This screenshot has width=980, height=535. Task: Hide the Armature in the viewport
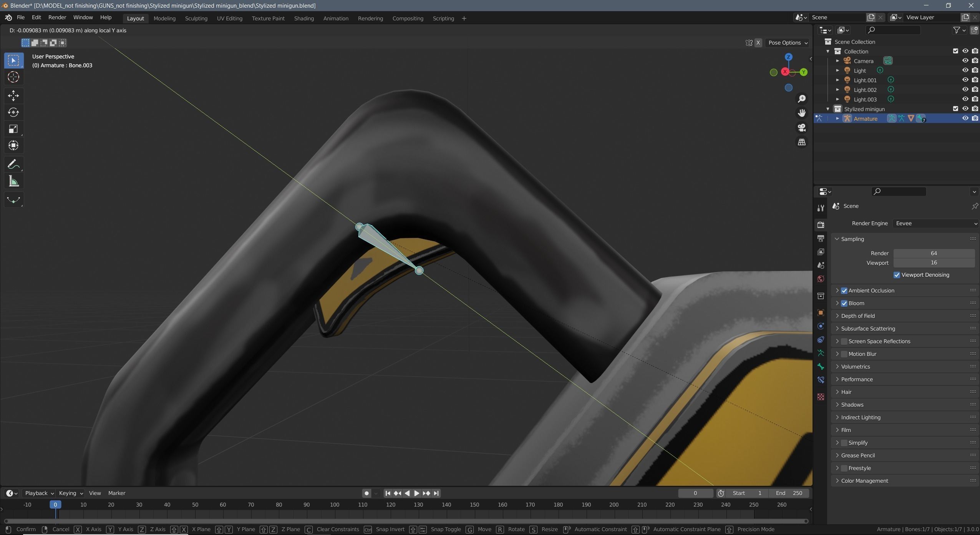tap(965, 118)
